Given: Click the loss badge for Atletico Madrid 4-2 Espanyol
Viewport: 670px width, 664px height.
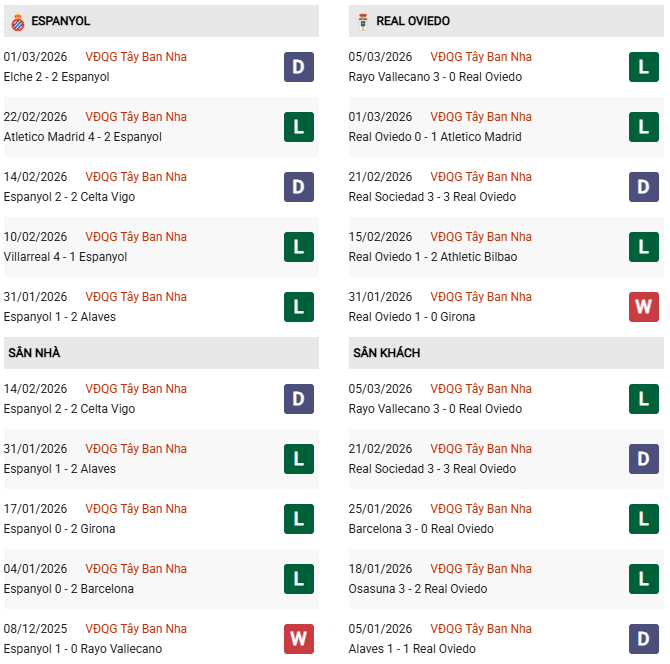Looking at the screenshot, I should pos(298,127).
